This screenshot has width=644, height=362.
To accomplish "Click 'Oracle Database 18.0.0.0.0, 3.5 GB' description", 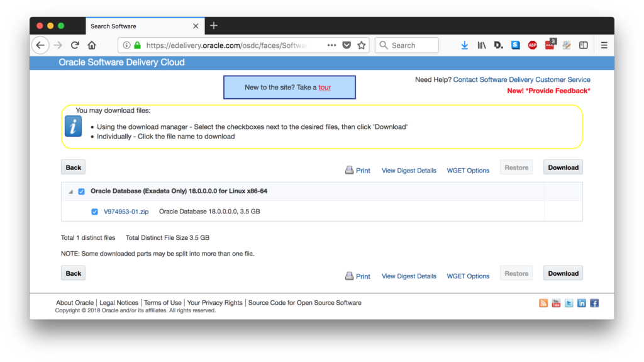I will [x=209, y=212].
